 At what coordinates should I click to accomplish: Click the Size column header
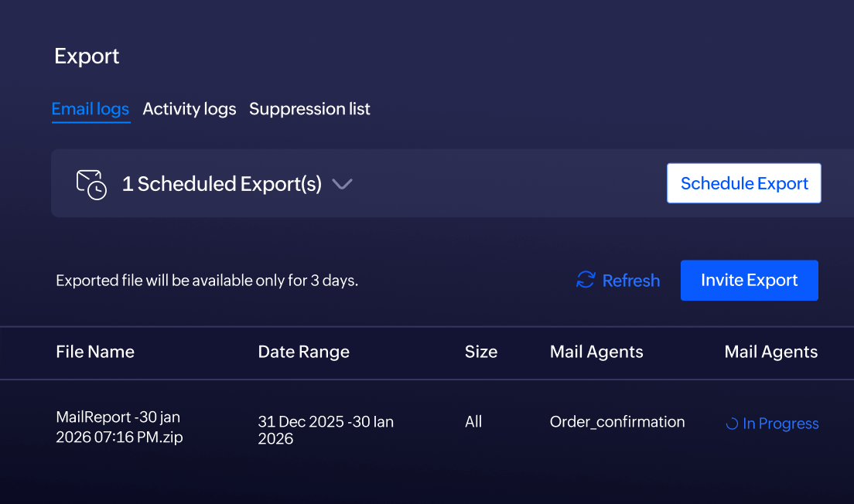[x=480, y=352]
